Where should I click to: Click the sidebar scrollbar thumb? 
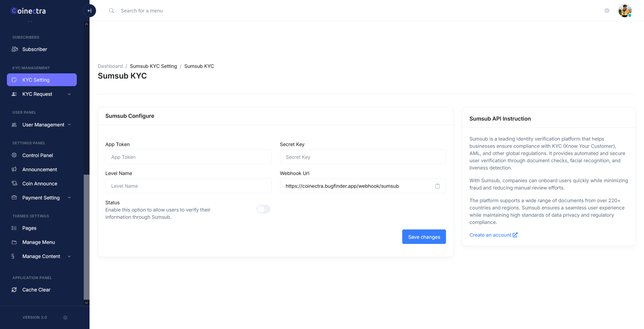(x=86, y=237)
